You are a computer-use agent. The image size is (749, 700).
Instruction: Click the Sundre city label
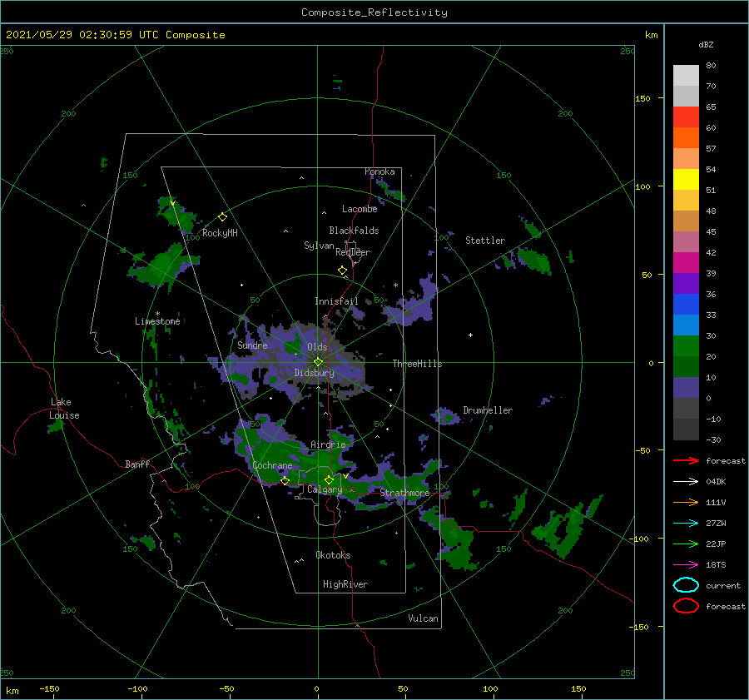pyautogui.click(x=253, y=345)
